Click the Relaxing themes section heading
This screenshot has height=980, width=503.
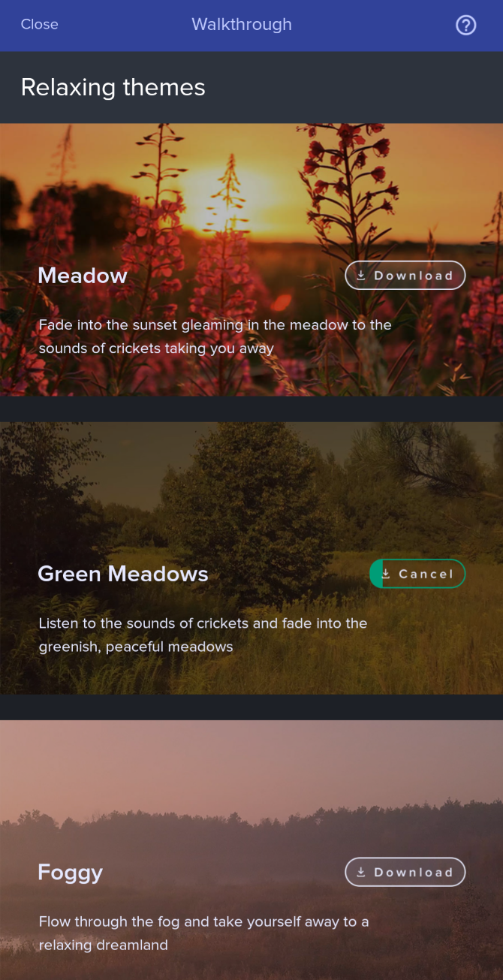[x=113, y=87]
